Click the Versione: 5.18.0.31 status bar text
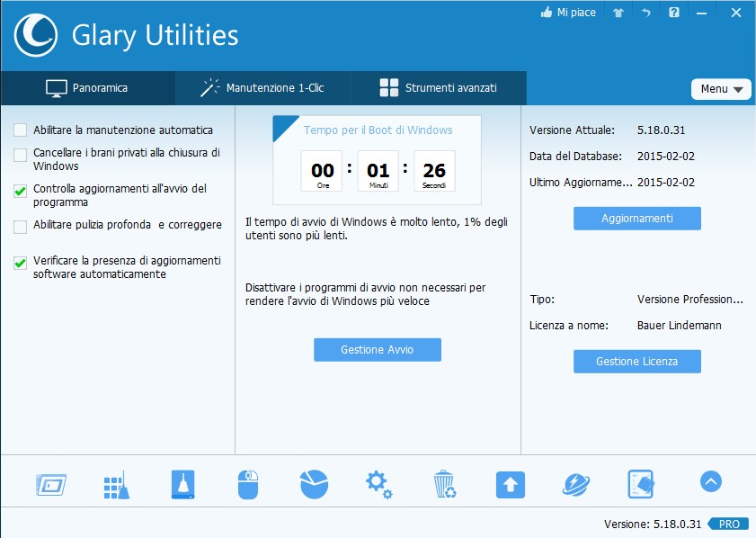 point(653,524)
